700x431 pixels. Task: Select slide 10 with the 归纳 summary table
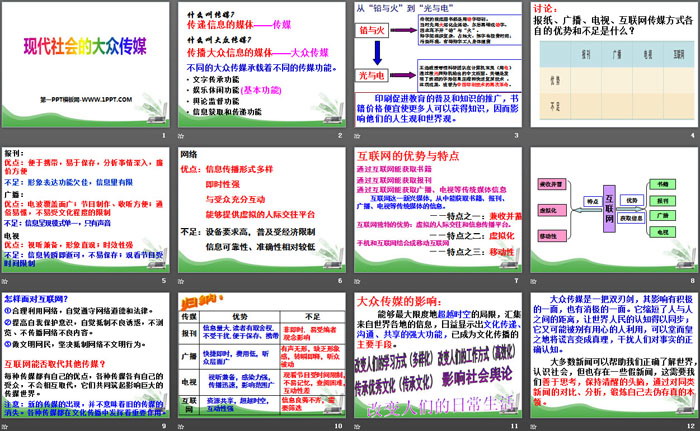pos(262,356)
